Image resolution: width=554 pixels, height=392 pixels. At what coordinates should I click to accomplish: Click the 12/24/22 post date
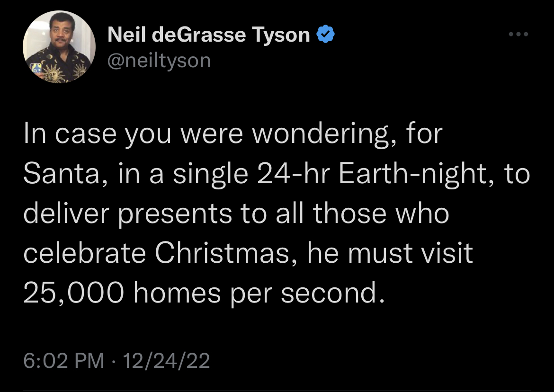pyautogui.click(x=166, y=361)
